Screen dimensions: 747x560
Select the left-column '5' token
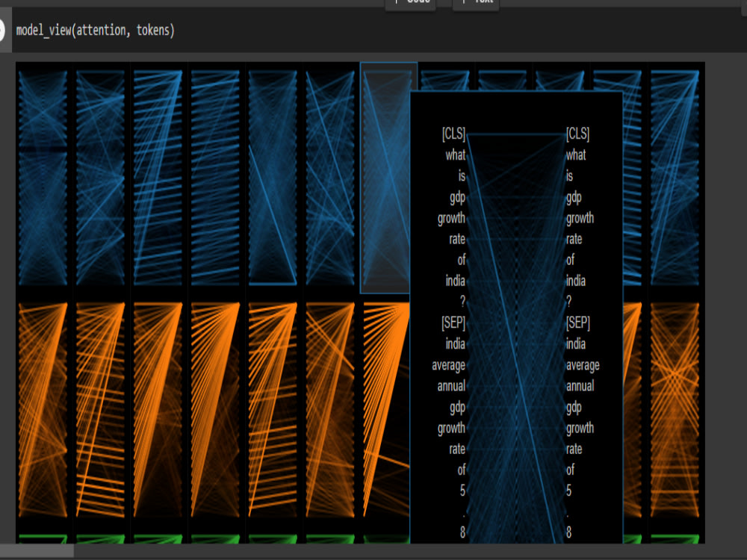coord(462,491)
